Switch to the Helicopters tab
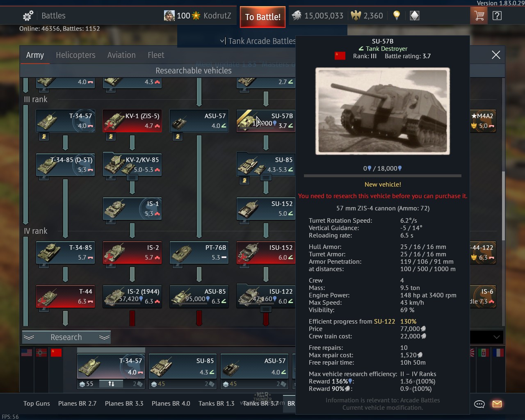525x420 pixels. [75, 55]
